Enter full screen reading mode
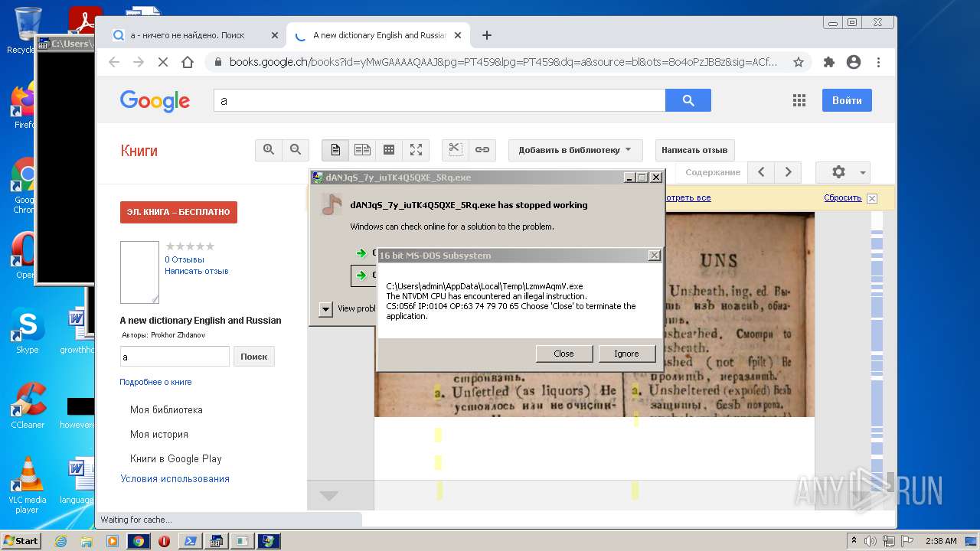 (416, 150)
